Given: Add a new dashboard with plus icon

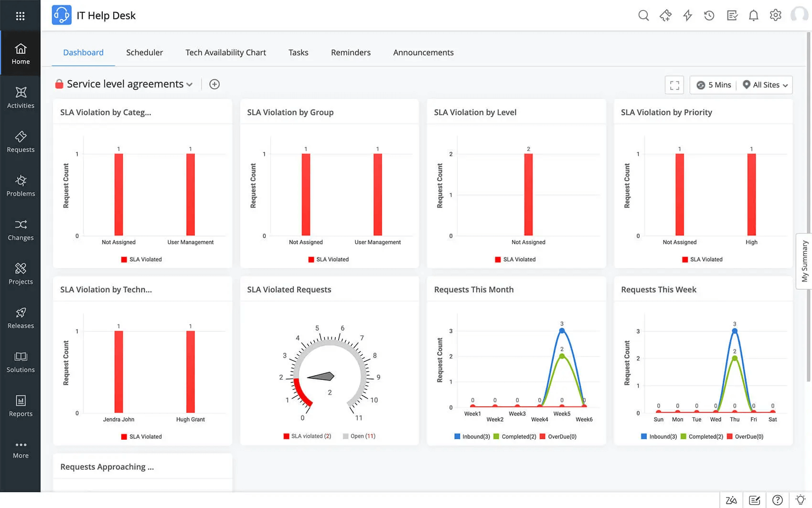Looking at the screenshot, I should click(214, 85).
